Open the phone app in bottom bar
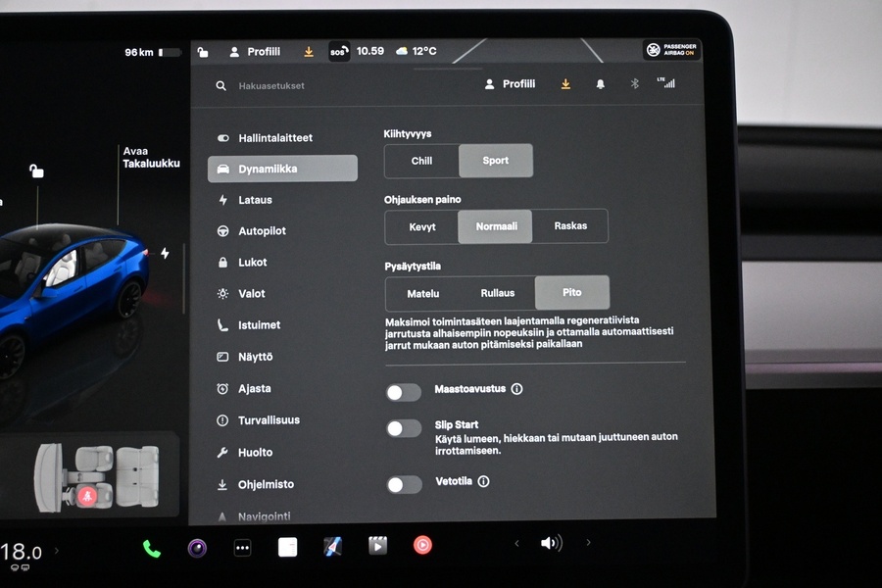 (x=151, y=548)
